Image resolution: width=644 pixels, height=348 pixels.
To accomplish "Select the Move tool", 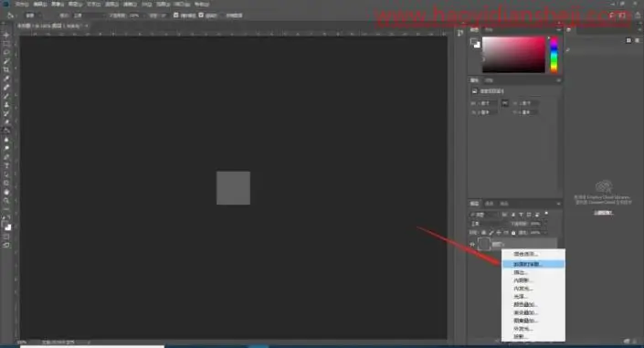I will coord(6,35).
